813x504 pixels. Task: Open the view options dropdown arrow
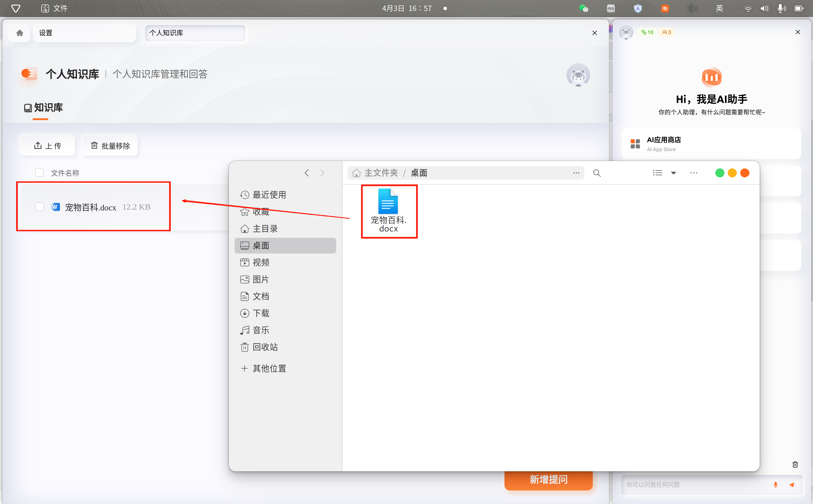(x=673, y=173)
